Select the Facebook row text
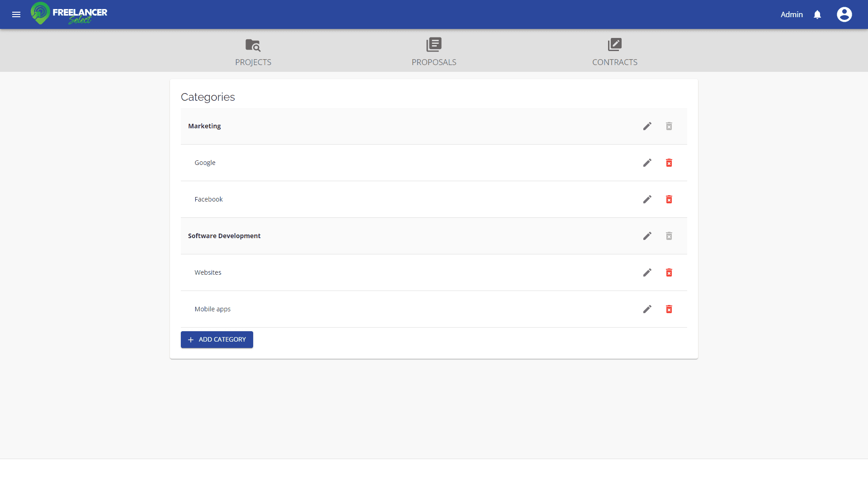Screen dimensions: 868x488 pos(208,199)
